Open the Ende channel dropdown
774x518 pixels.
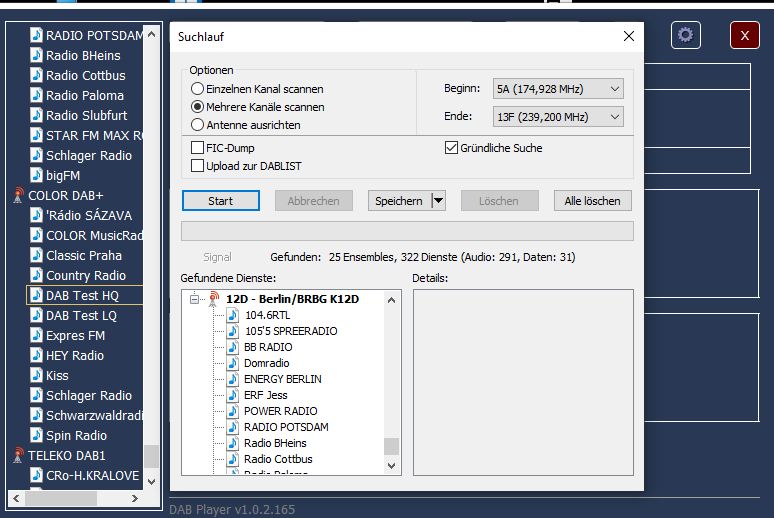[558, 117]
